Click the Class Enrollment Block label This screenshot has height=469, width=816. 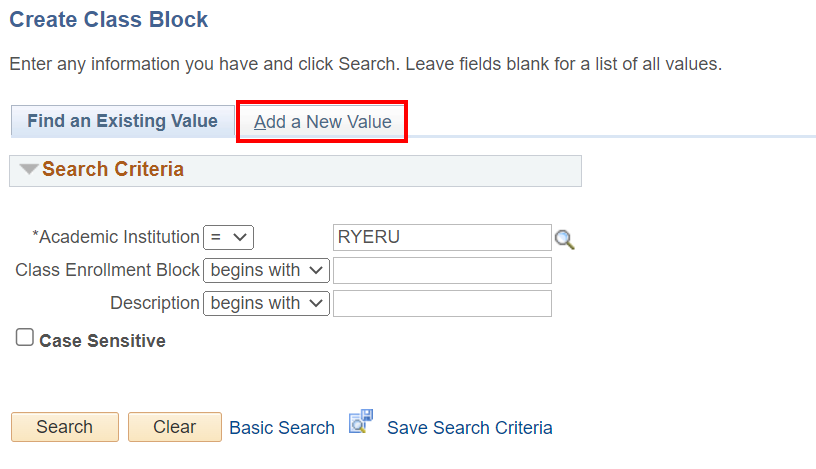(107, 270)
